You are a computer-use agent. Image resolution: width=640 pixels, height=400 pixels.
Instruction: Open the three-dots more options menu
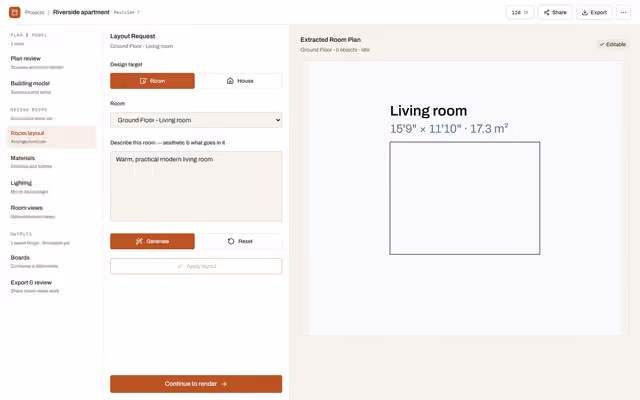tap(623, 13)
